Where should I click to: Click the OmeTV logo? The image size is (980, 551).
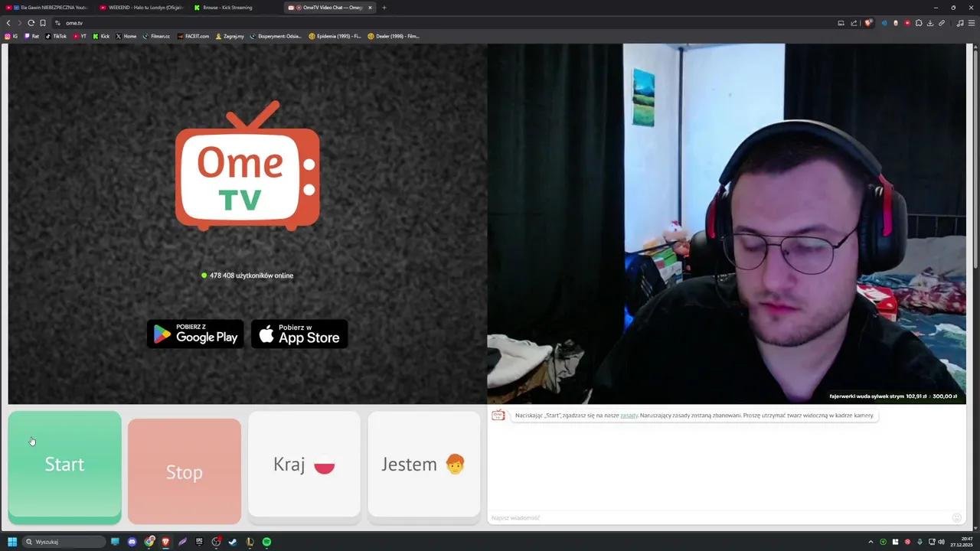[247, 167]
